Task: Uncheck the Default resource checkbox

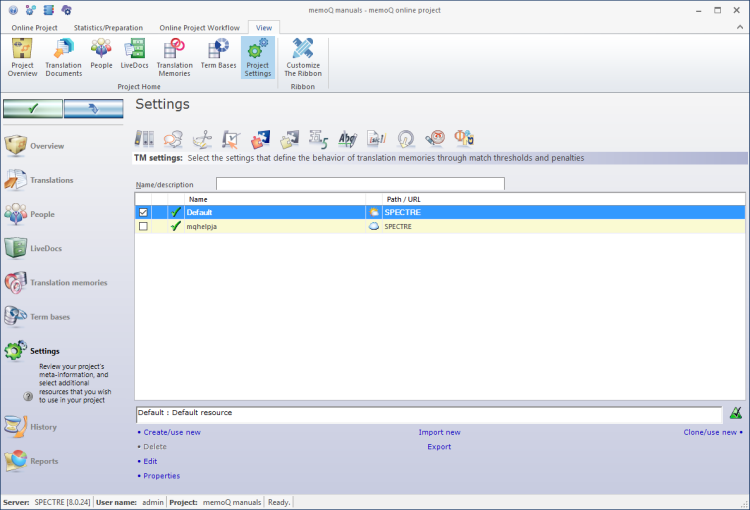Action: coord(144,212)
